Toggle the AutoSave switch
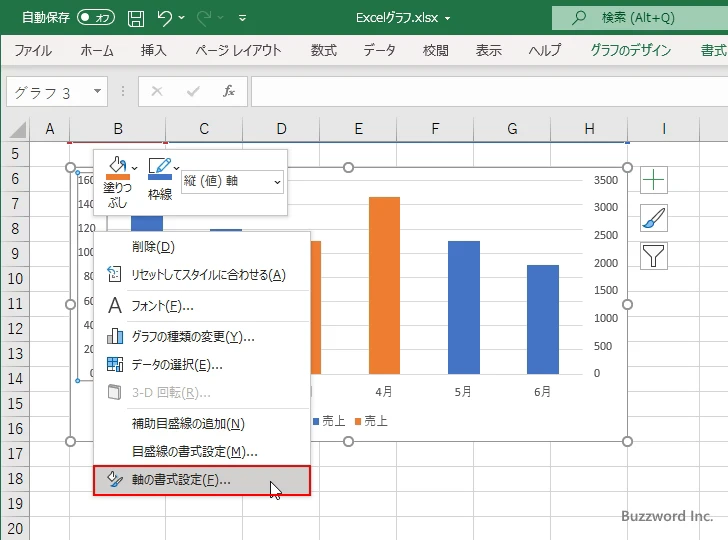This screenshot has width=728, height=540. coord(96,18)
